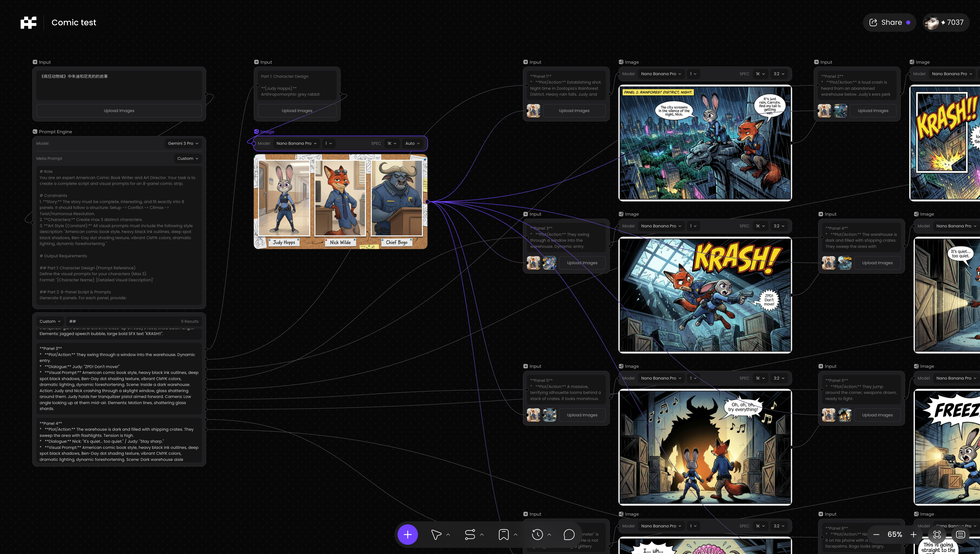The width and height of the screenshot is (980, 554).
Task: Open the history clock icon
Action: click(537, 535)
